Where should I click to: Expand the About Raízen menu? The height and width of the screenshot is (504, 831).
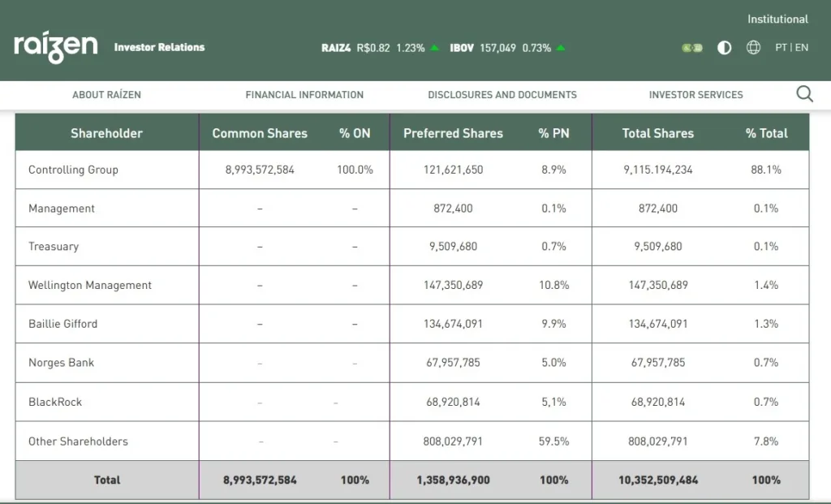[x=106, y=95]
